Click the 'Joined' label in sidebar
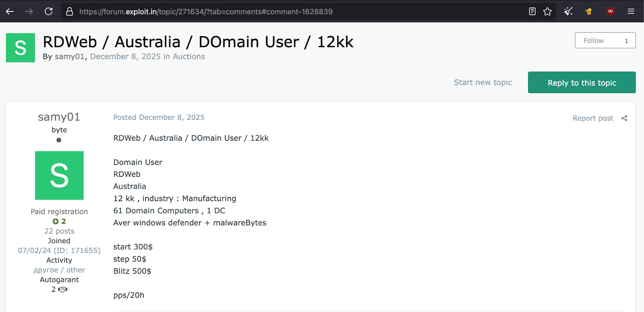 tap(59, 241)
